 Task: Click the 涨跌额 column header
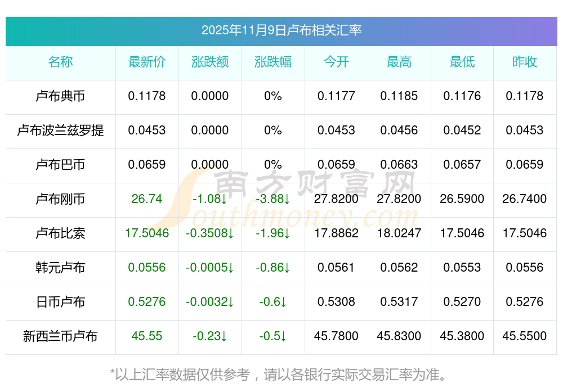tap(210, 62)
